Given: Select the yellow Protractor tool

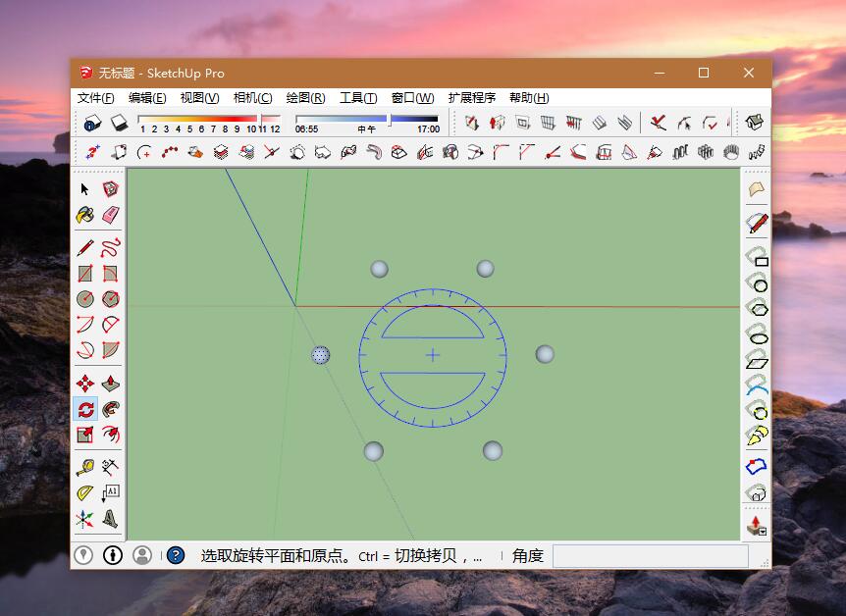Looking at the screenshot, I should pyautogui.click(x=84, y=493).
